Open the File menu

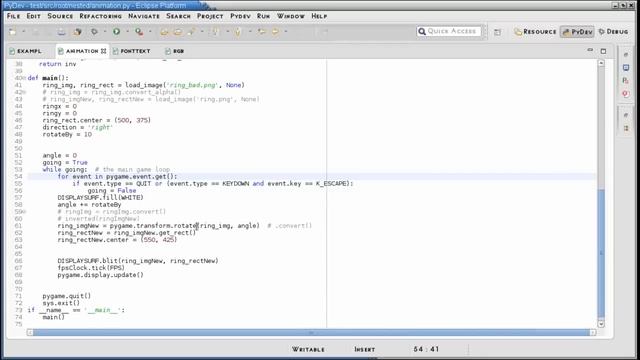13,16
